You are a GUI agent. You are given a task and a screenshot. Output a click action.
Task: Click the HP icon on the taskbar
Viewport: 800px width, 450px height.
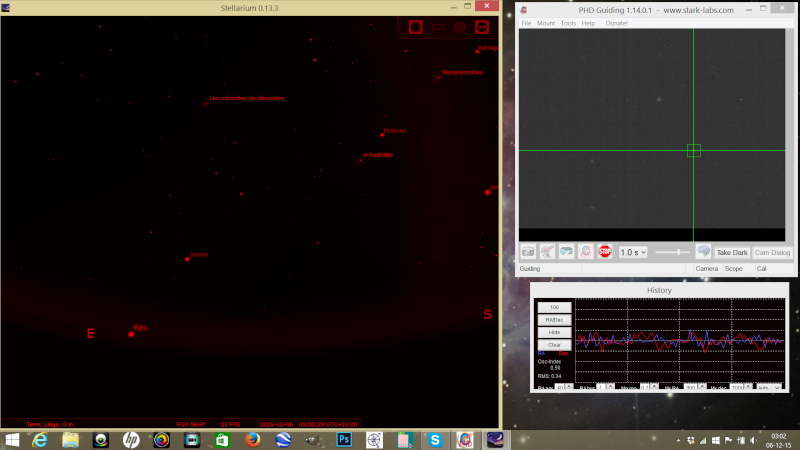coord(131,440)
